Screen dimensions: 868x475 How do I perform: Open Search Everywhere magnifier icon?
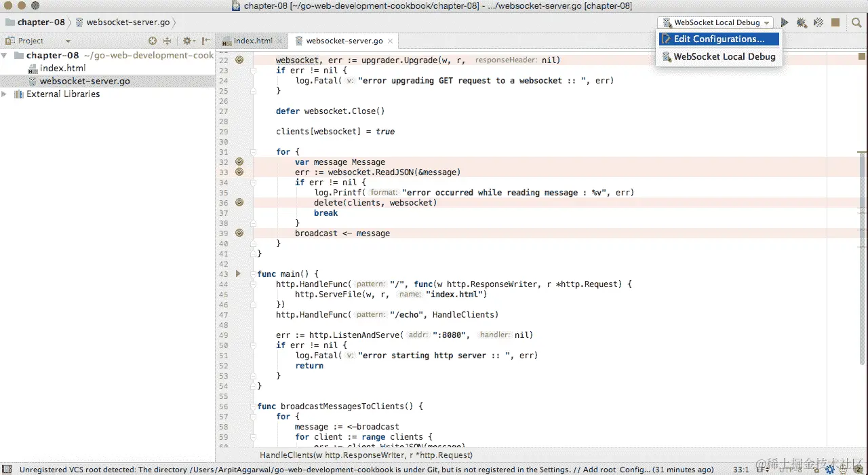(856, 22)
